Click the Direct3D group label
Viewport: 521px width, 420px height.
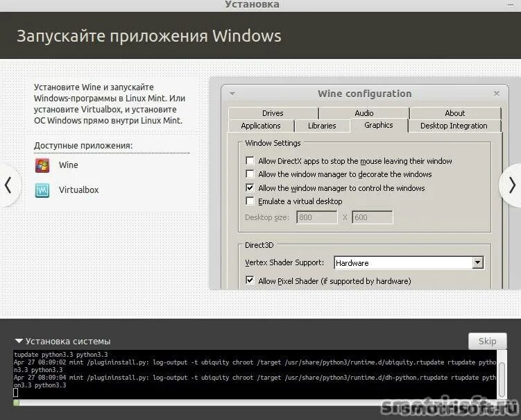tap(259, 245)
